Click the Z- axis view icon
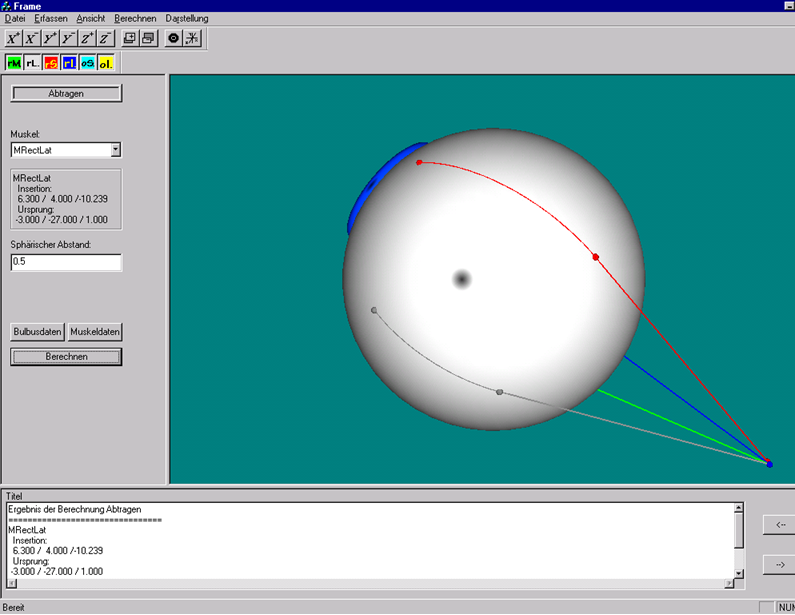 [105, 38]
